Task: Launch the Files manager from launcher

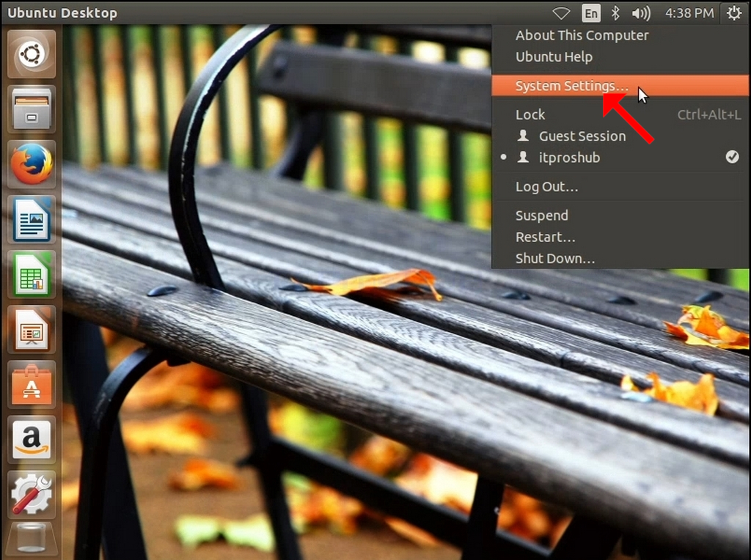Action: click(x=32, y=109)
